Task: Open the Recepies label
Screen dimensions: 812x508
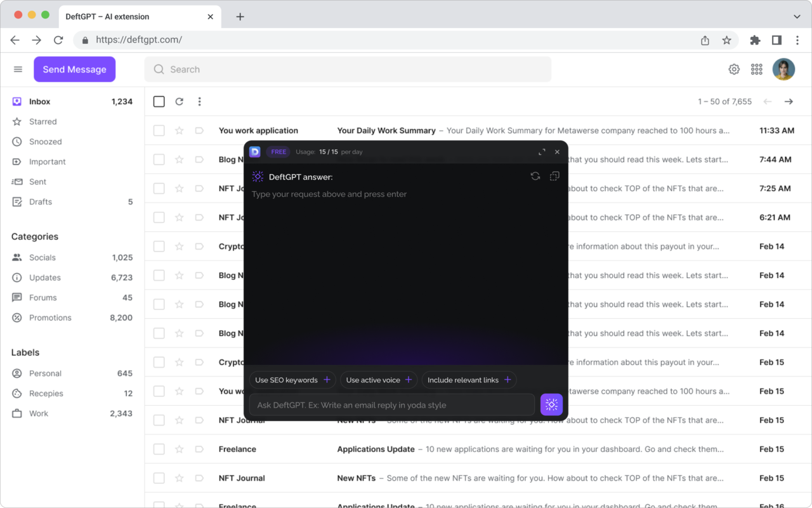Action: [72, 393]
